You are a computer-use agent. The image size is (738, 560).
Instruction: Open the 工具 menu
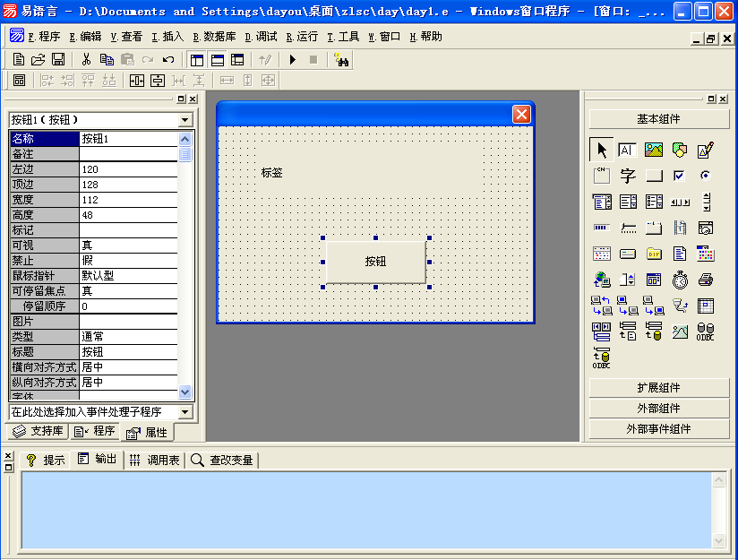[343, 37]
